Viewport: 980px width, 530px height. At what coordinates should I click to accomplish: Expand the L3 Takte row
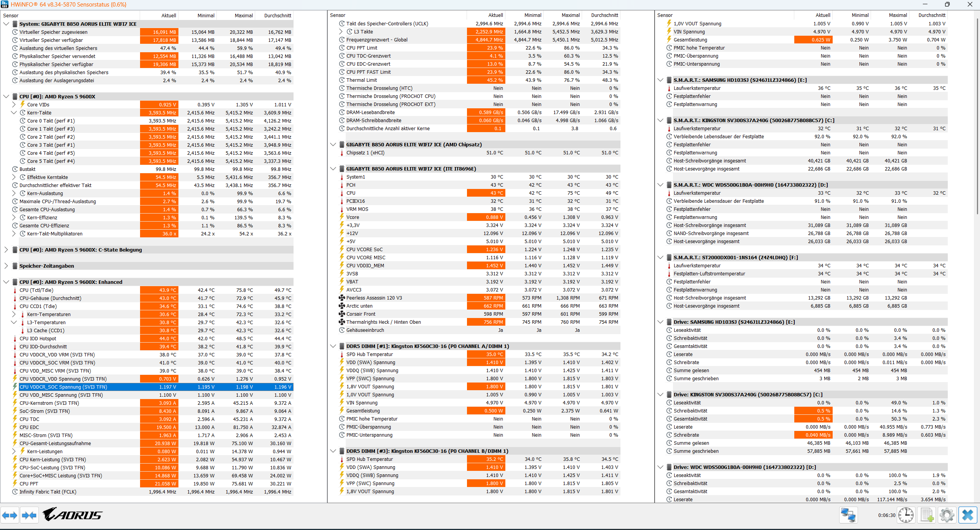(x=341, y=32)
